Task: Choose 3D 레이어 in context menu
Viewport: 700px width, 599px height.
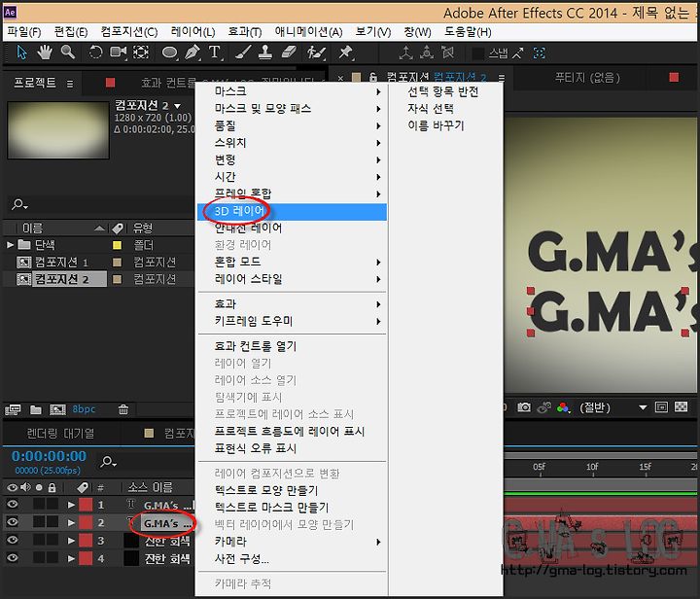Action: (x=292, y=211)
